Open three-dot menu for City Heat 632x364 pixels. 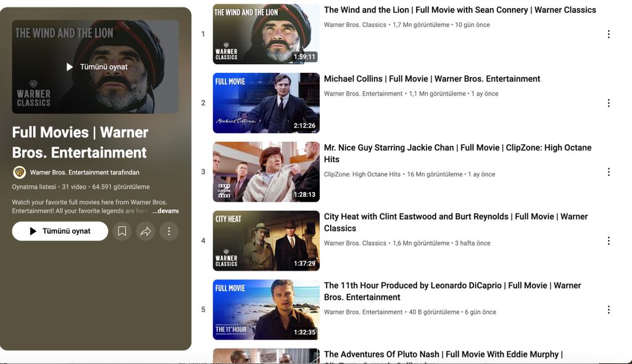click(609, 241)
